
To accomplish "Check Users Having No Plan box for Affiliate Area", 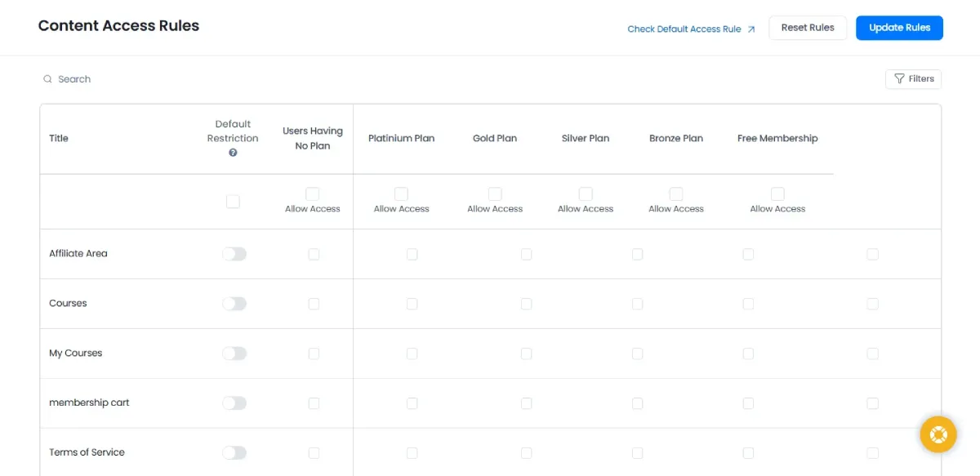I will (314, 255).
